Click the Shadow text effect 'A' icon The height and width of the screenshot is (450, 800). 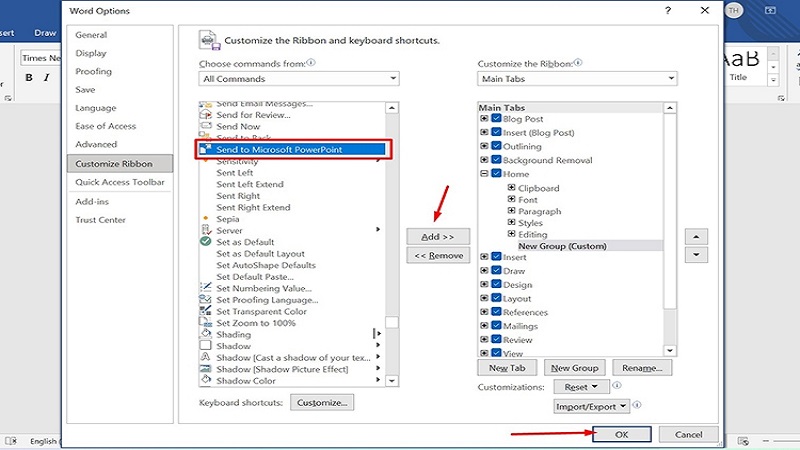[206, 357]
